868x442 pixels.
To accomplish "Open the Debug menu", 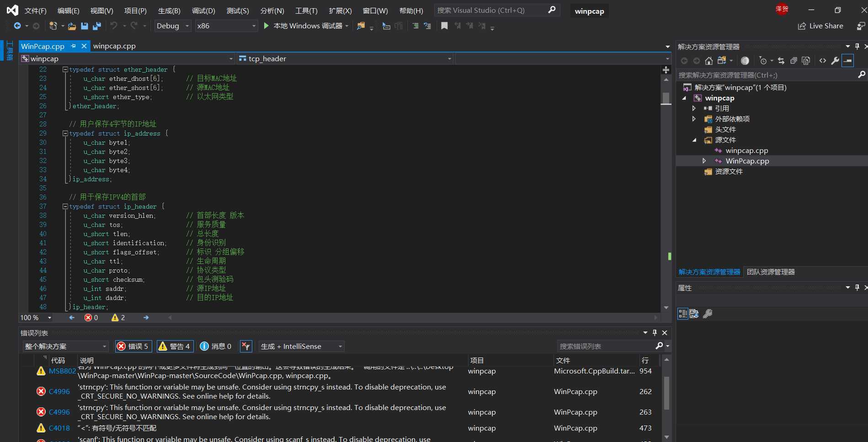I will coord(203,11).
